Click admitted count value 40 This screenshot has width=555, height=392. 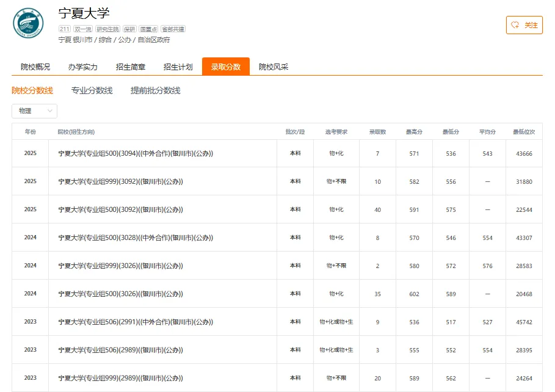(378, 209)
